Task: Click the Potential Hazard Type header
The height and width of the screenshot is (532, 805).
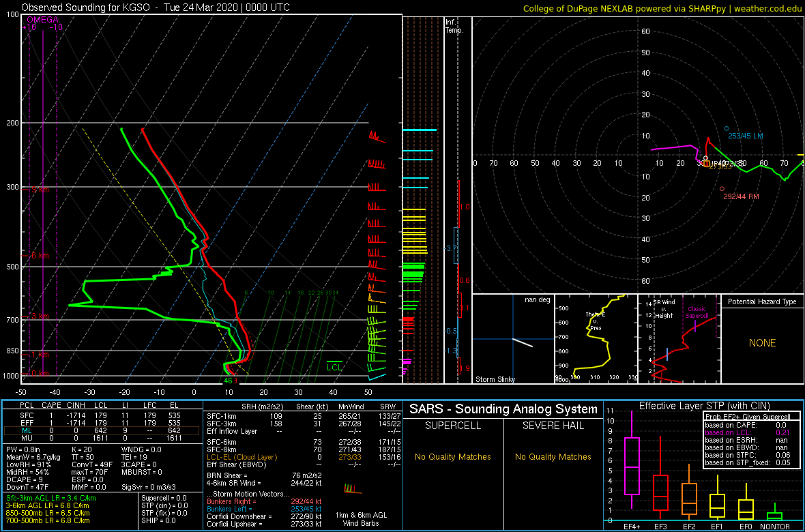Action: point(762,302)
